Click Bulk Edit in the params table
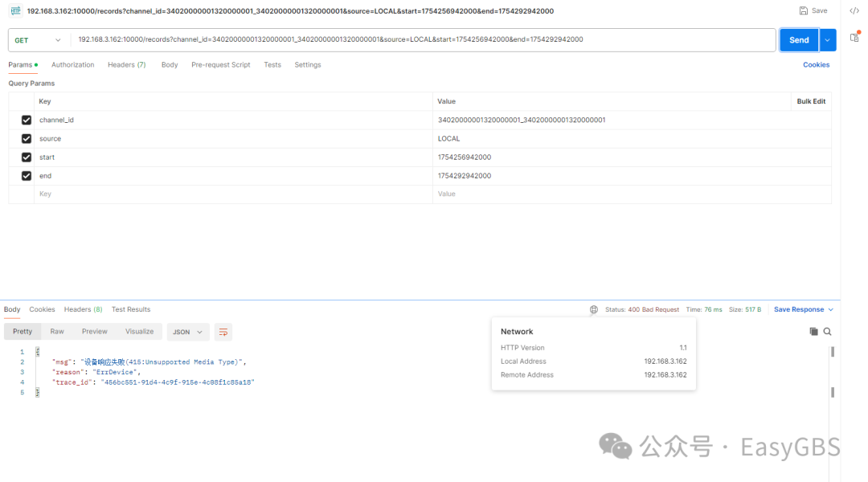Viewport: 868px width, 482px height. tap(811, 101)
